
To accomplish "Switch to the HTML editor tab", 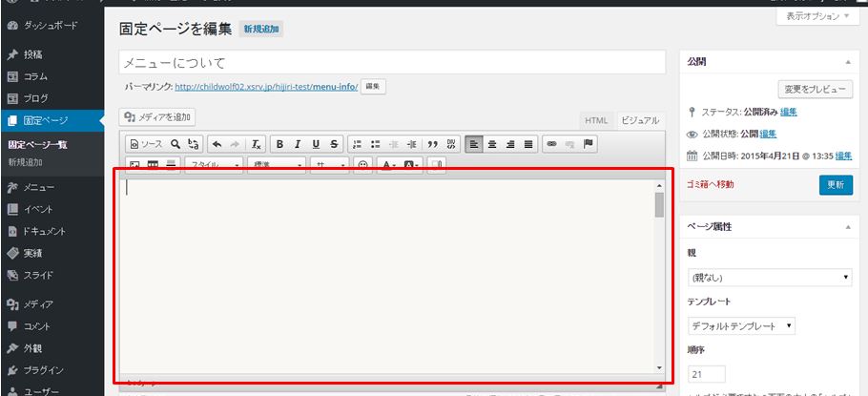I will (596, 120).
